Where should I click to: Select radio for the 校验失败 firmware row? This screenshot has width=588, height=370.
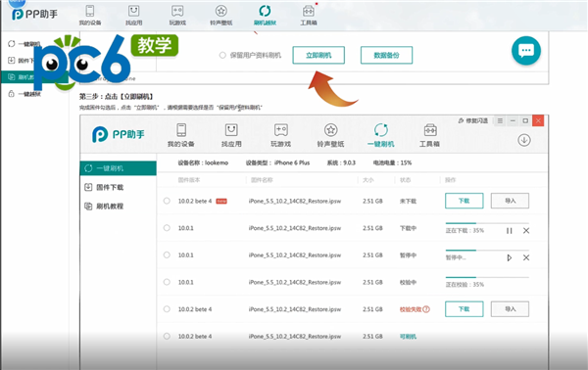[x=167, y=309]
